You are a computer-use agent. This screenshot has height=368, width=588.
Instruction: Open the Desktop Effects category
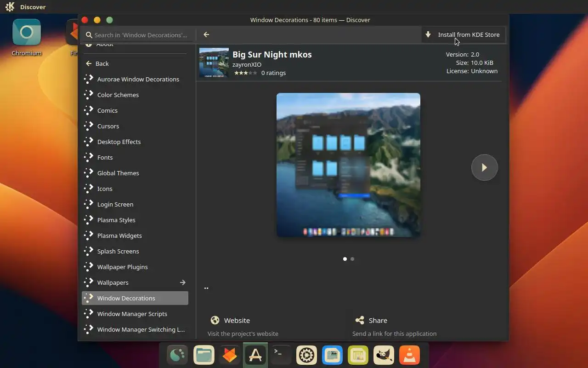click(135, 142)
